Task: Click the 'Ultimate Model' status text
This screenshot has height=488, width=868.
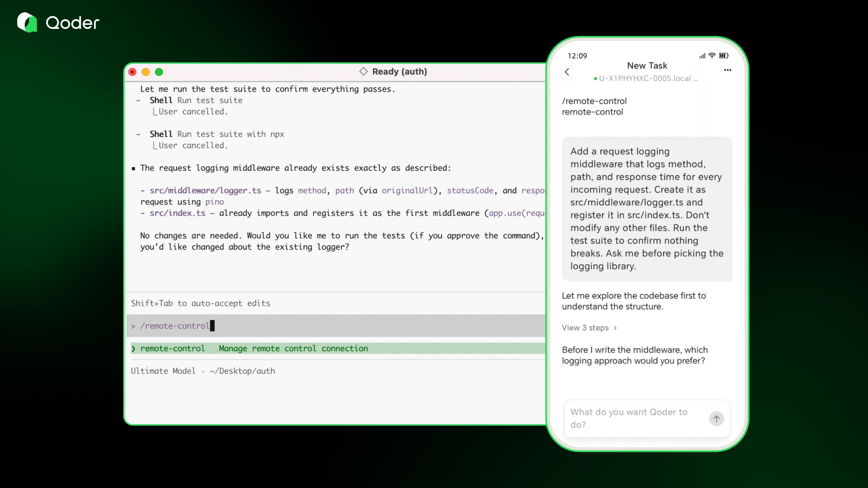Action: click(163, 371)
